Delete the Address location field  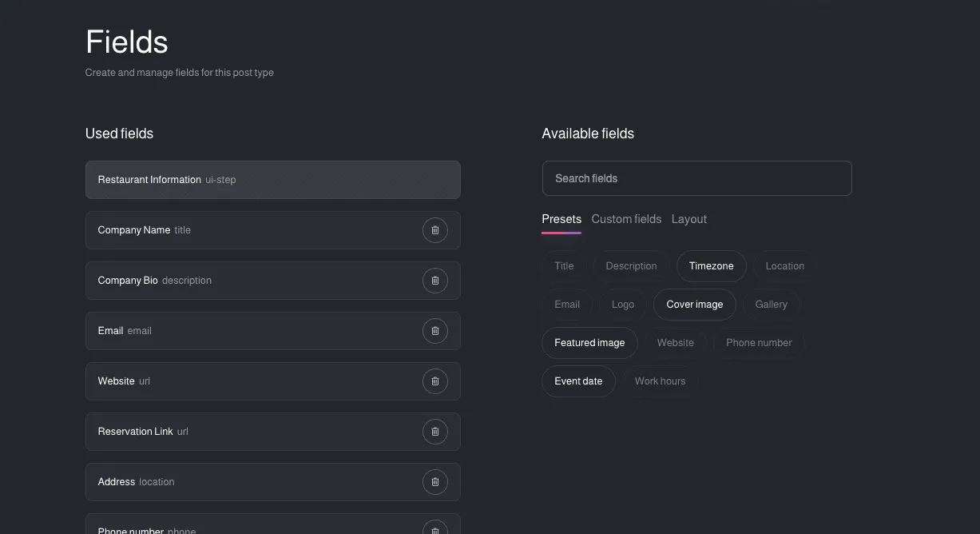(434, 482)
